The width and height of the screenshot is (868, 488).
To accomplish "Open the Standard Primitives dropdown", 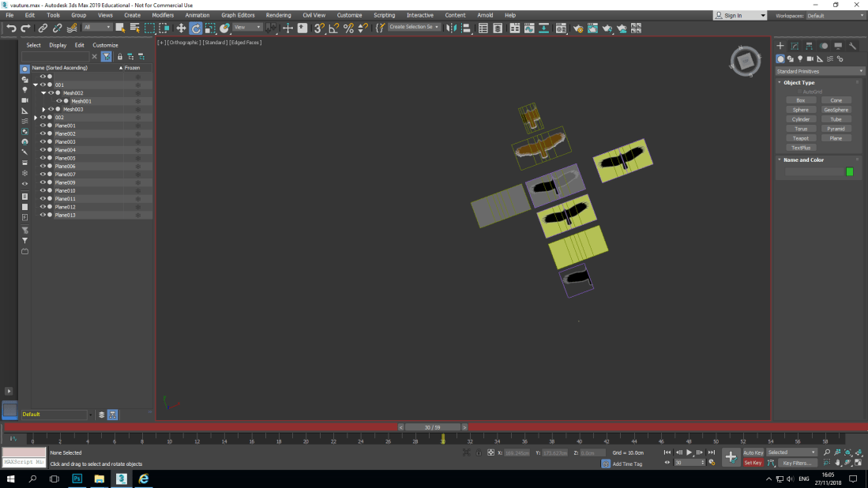I will pos(819,70).
